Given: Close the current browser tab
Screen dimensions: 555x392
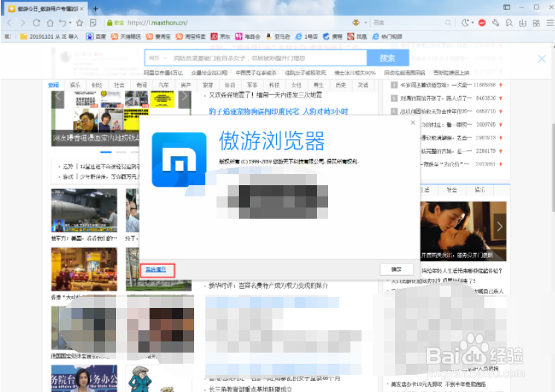Looking at the screenshot, I should click(x=82, y=8).
